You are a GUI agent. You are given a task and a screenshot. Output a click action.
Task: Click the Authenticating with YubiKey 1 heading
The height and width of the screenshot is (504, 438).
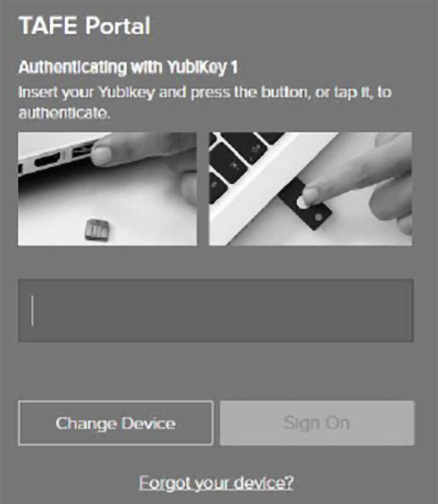click(128, 67)
